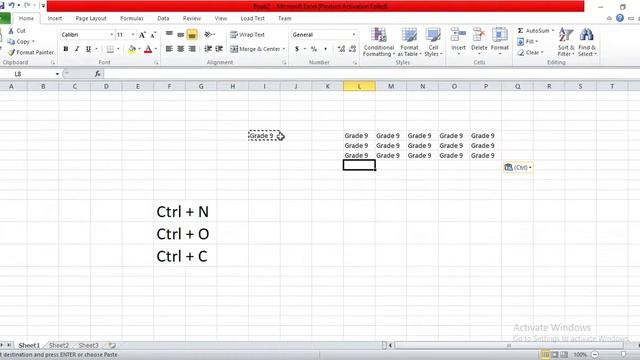Open Conditional Formatting
Viewport: 640px width, 360px height.
[x=379, y=42]
